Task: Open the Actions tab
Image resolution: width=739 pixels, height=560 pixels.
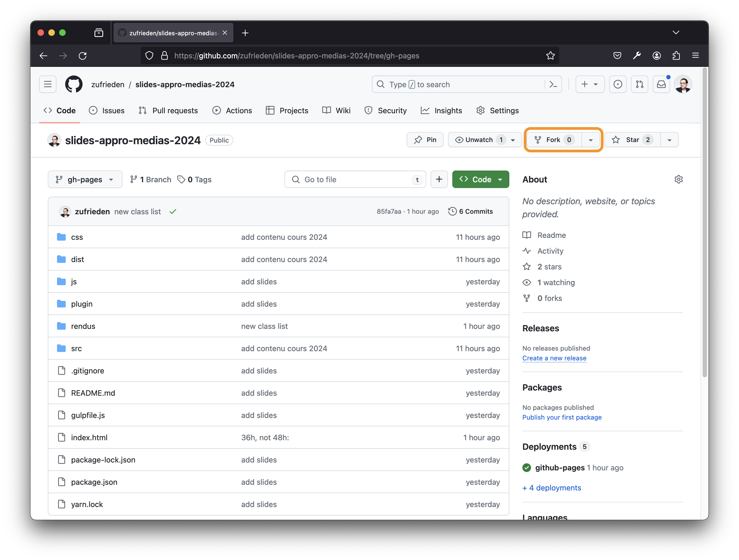Action: click(232, 111)
